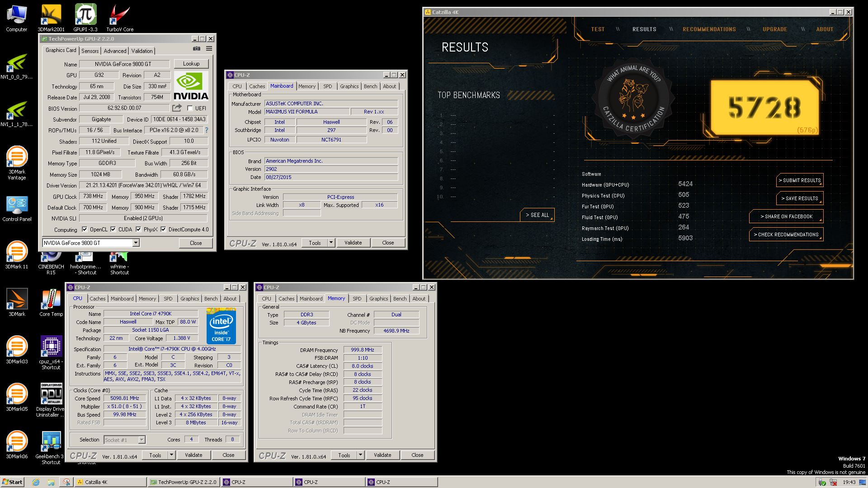
Task: Open ABOUT tab in Catzilla
Action: pos(825,29)
